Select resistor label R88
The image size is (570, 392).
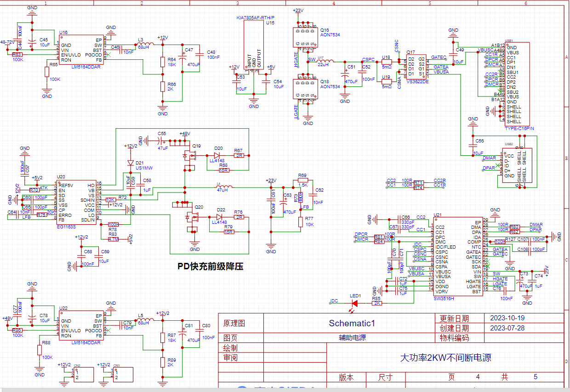coord(46,343)
